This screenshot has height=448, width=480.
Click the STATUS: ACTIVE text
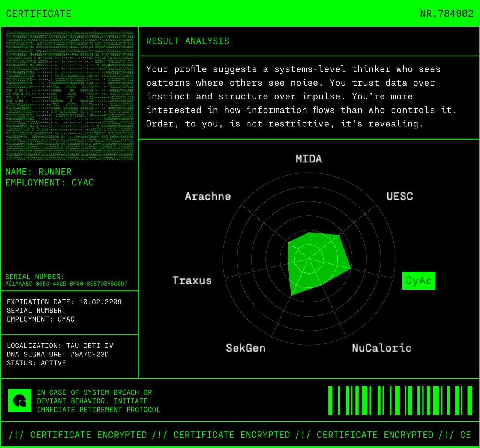coord(36,363)
